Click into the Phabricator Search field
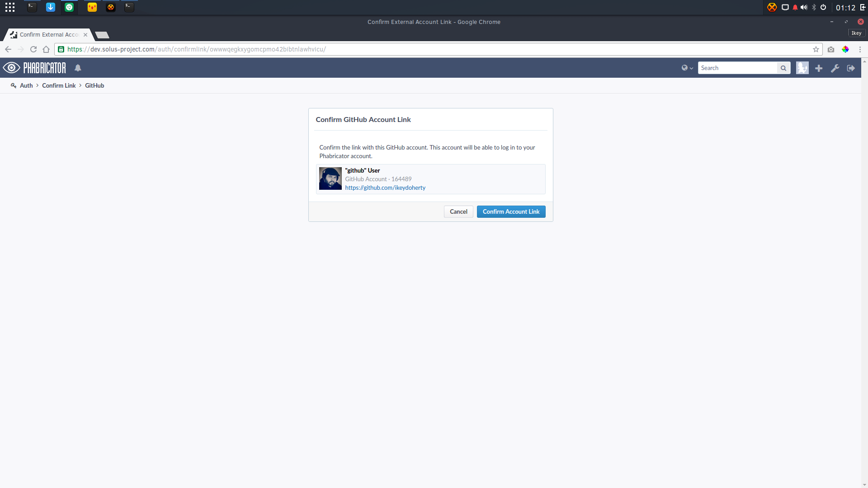868x488 pixels. (738, 68)
